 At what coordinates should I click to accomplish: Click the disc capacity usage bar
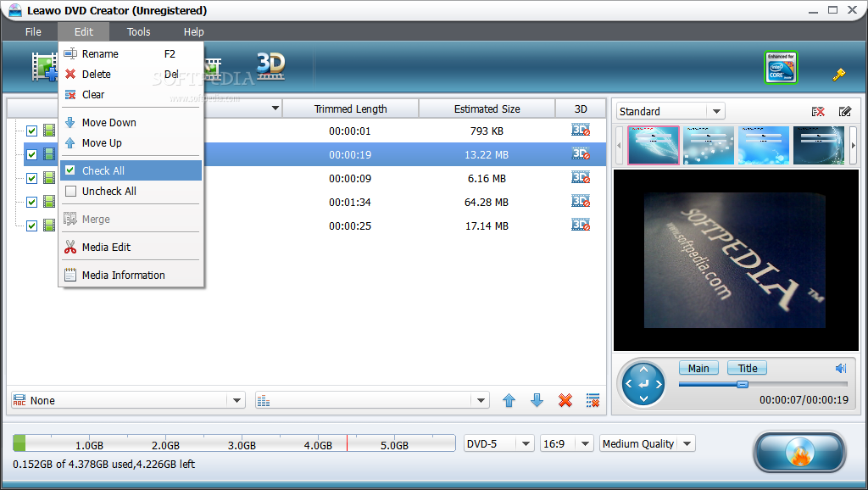(234, 443)
